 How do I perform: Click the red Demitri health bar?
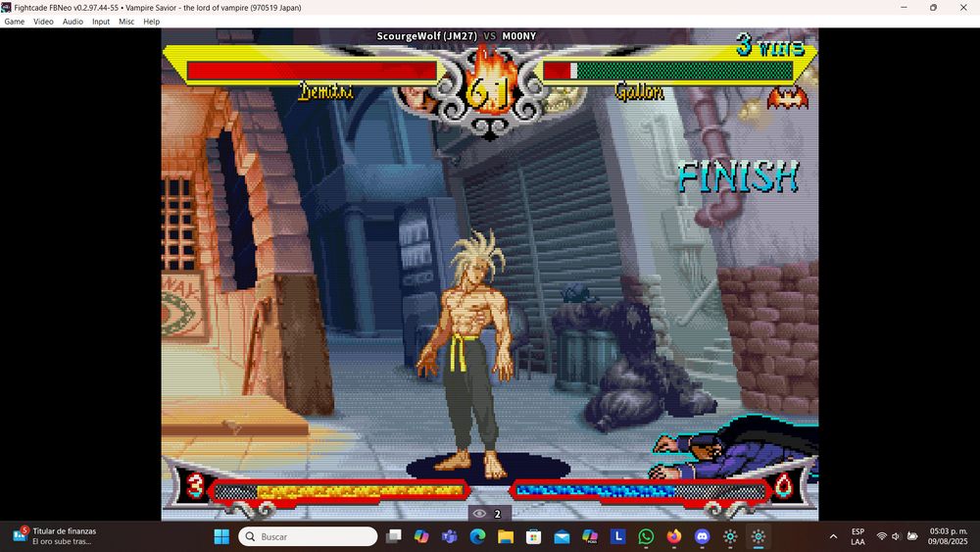pos(312,71)
